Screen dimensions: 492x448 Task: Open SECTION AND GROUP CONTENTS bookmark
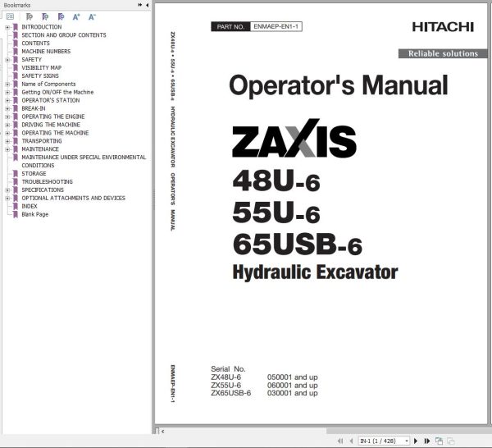(x=64, y=35)
